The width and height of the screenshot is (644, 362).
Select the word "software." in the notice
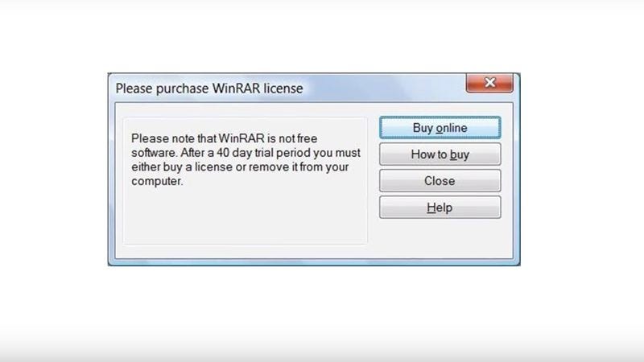pyautogui.click(x=155, y=153)
